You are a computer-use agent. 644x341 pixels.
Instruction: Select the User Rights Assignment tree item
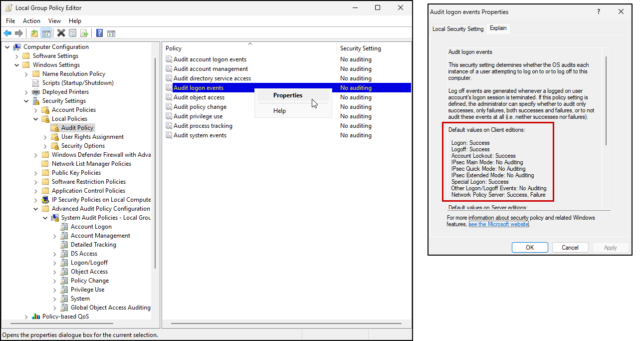point(92,137)
